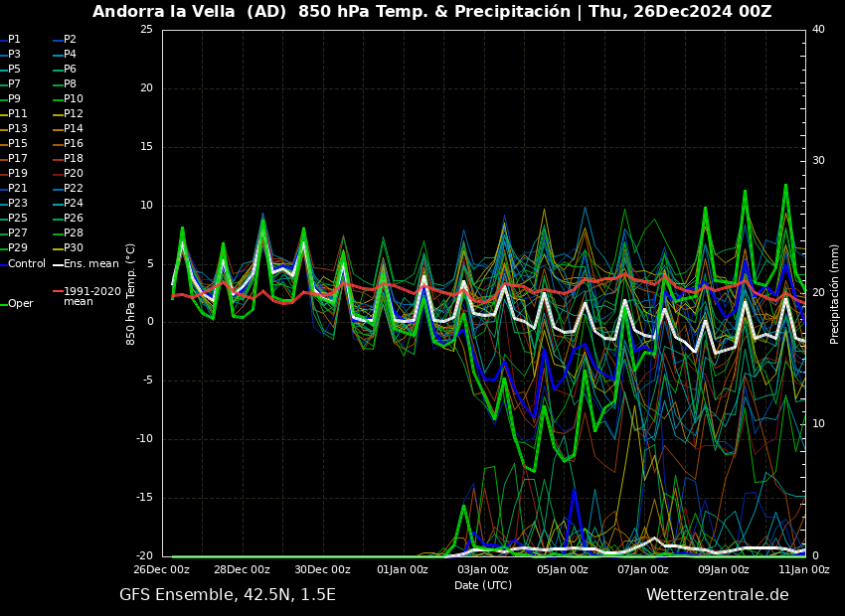Click the 01Jan 00z date tick
The image size is (845, 616).
click(x=403, y=569)
